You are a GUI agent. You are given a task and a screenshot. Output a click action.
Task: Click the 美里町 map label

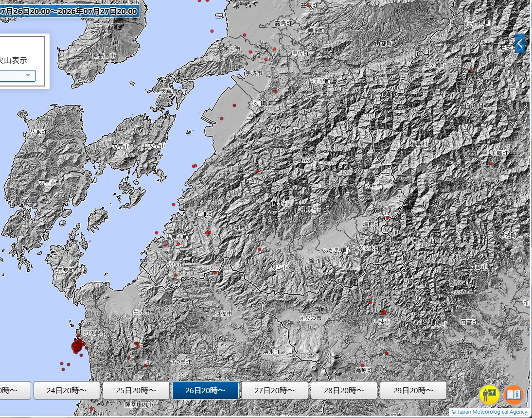(x=321, y=81)
